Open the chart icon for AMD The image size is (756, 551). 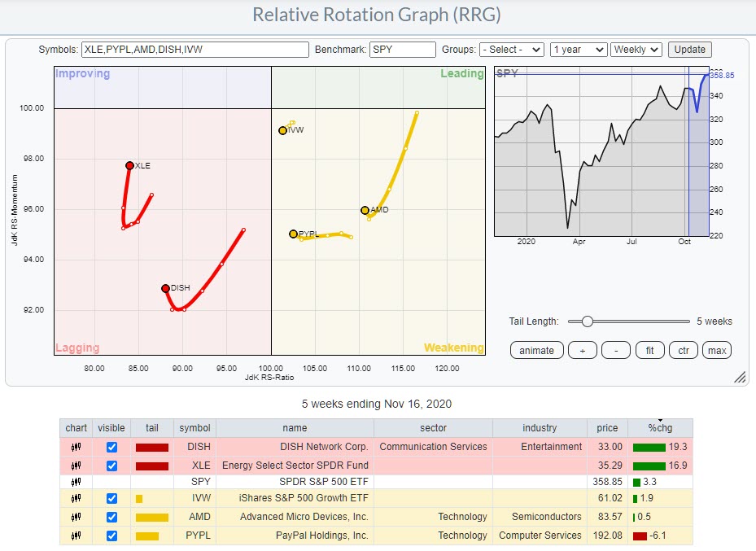[x=76, y=517]
